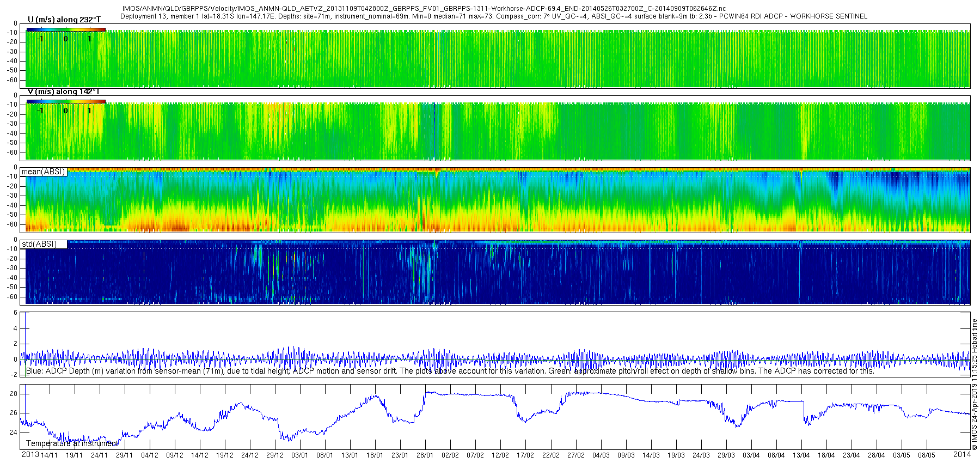Select the 'V (m/s) along 142°T' title
Image resolution: width=980 pixels, height=463 pixels.
click(x=63, y=92)
